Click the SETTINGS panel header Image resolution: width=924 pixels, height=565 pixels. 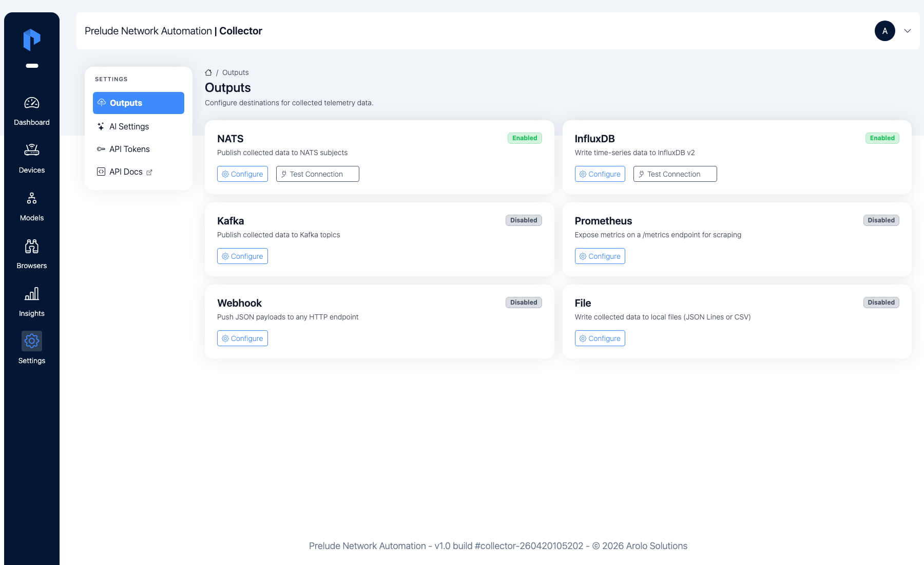click(111, 79)
